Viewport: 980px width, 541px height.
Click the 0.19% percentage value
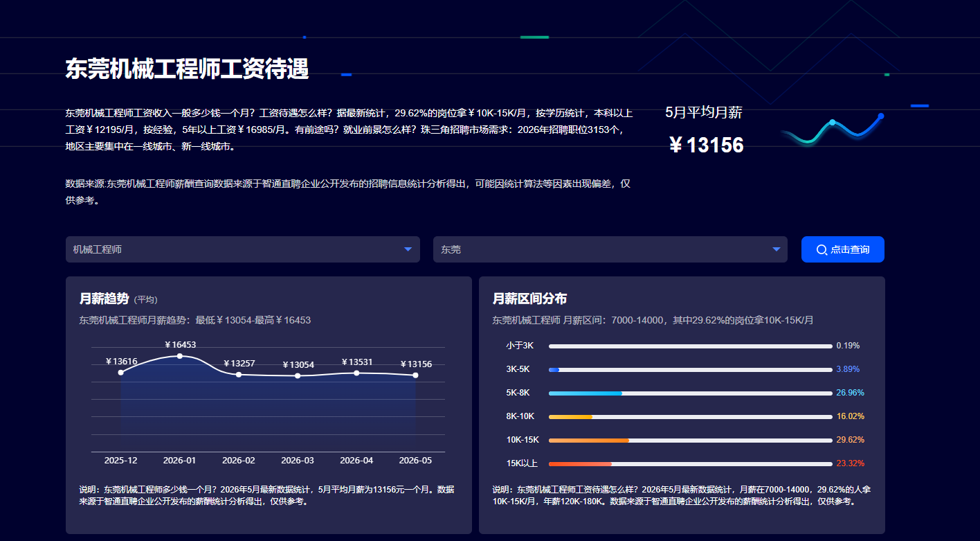[x=848, y=346]
